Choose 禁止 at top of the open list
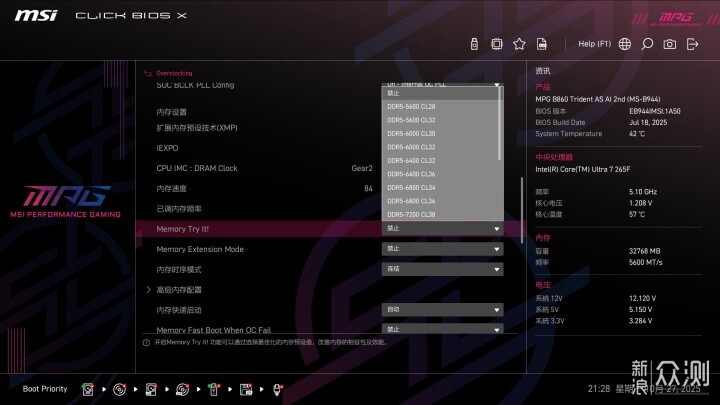Screen dimensions: 720x405 (x=440, y=93)
